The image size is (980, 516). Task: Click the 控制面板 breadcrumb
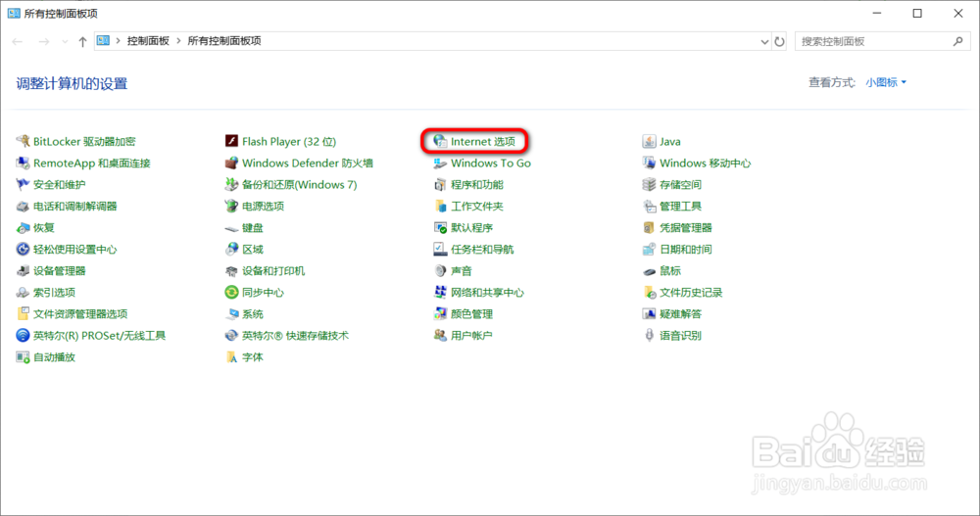[148, 41]
